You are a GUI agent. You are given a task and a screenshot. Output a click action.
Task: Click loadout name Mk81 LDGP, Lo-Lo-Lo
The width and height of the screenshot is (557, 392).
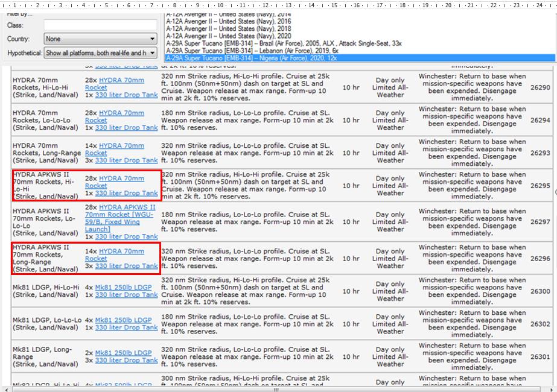point(47,323)
